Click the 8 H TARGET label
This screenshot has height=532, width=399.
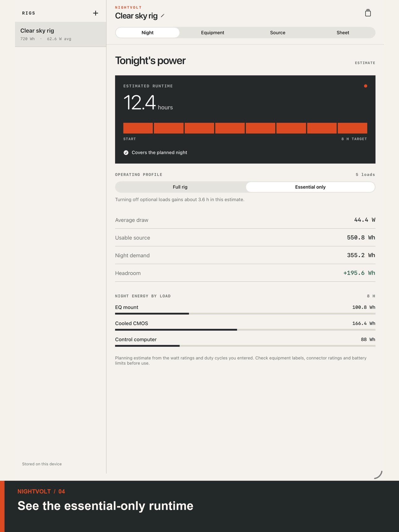point(354,139)
